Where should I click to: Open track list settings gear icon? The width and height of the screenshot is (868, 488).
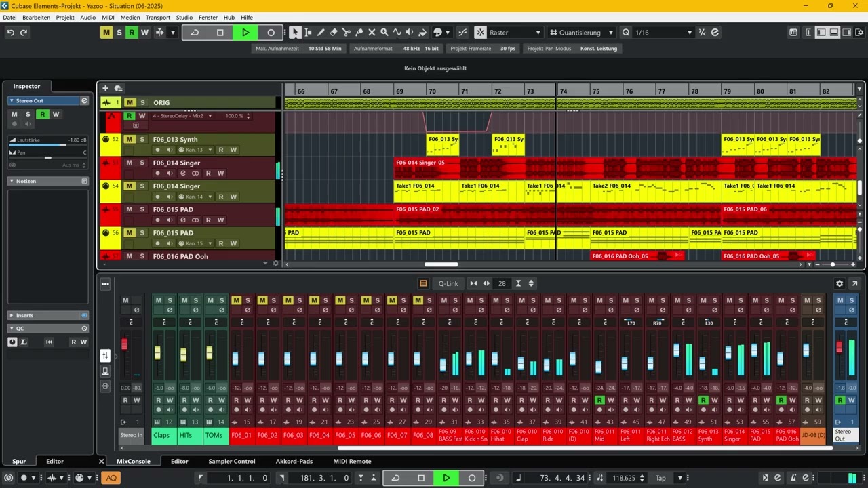click(275, 263)
